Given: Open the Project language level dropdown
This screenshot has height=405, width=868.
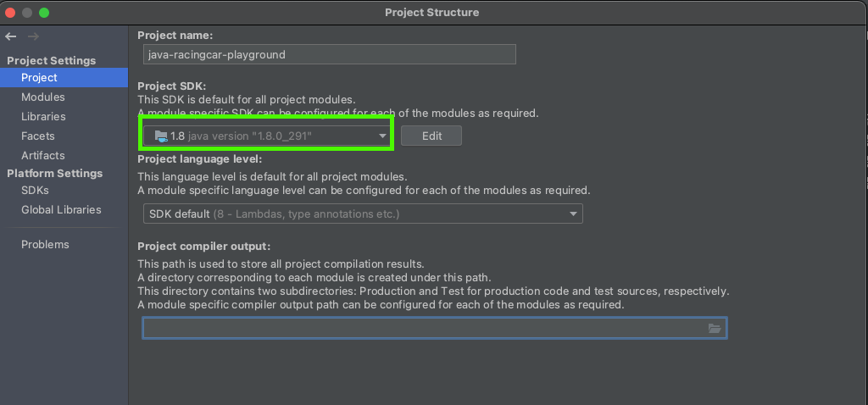Looking at the screenshot, I should (x=363, y=214).
